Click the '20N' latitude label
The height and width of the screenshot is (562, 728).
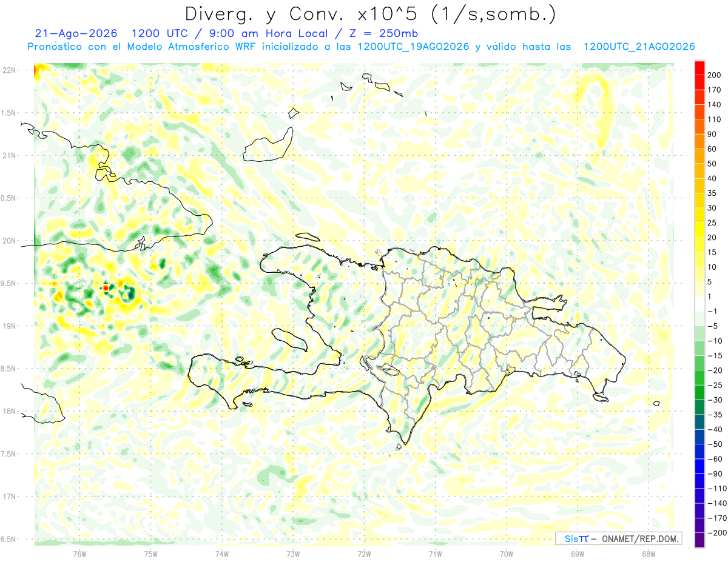9,241
